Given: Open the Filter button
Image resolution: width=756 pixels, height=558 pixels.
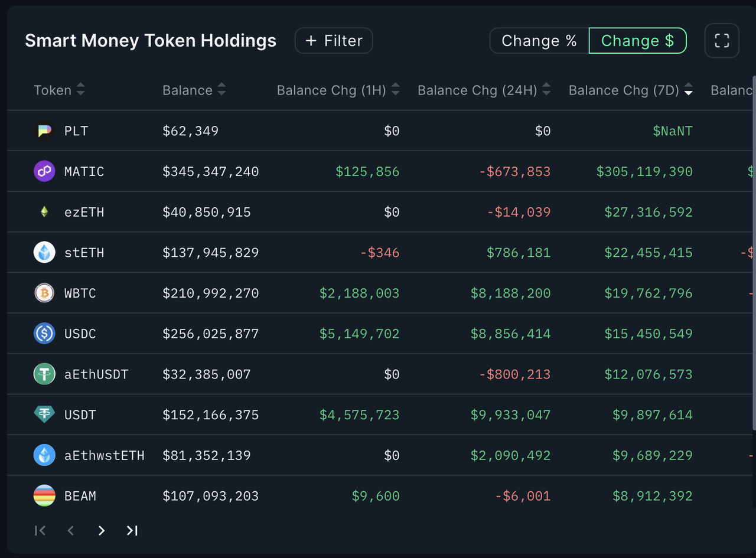Looking at the screenshot, I should tap(334, 41).
